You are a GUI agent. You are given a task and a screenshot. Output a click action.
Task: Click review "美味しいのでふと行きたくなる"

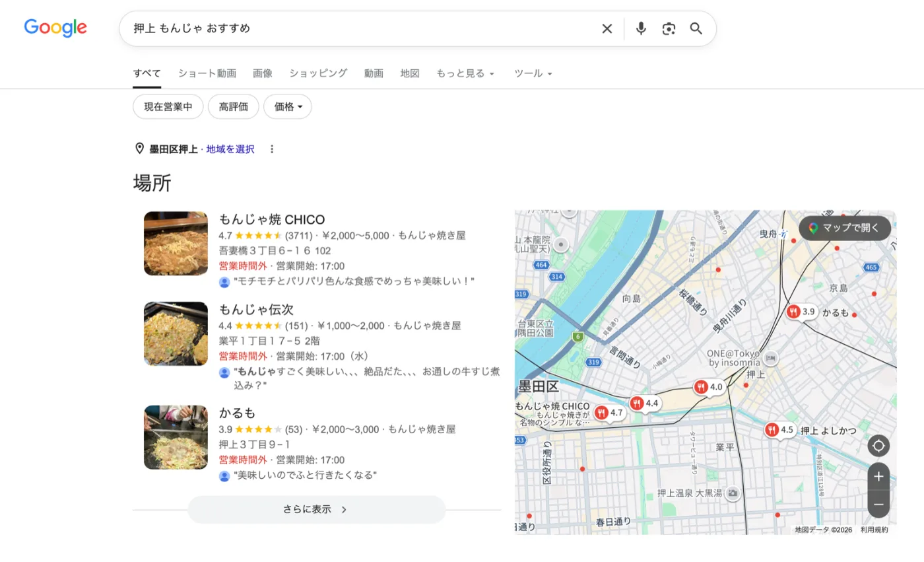(x=306, y=475)
